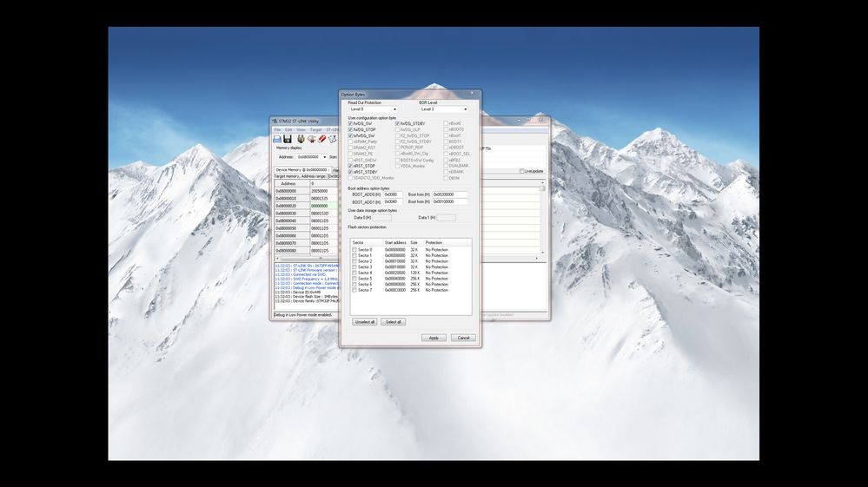The height and width of the screenshot is (487, 868).
Task: Click the 'Debug in Low Power mode enabled.' status
Action: tap(303, 315)
